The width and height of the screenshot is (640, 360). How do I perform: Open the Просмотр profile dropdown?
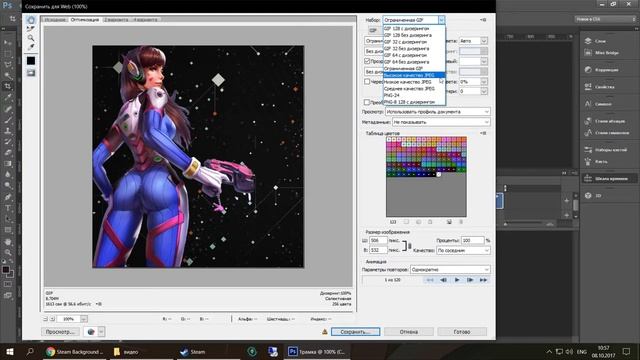(438, 111)
